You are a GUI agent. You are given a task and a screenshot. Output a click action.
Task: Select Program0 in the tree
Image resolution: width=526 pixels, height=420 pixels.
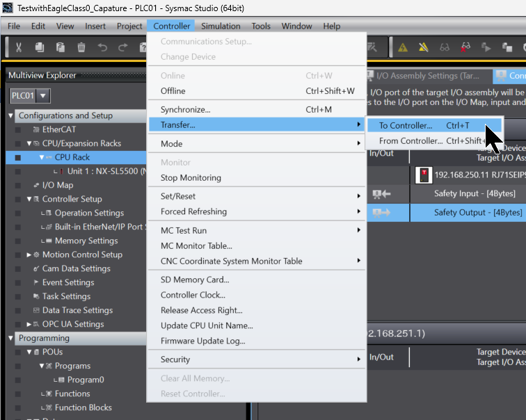86,380
